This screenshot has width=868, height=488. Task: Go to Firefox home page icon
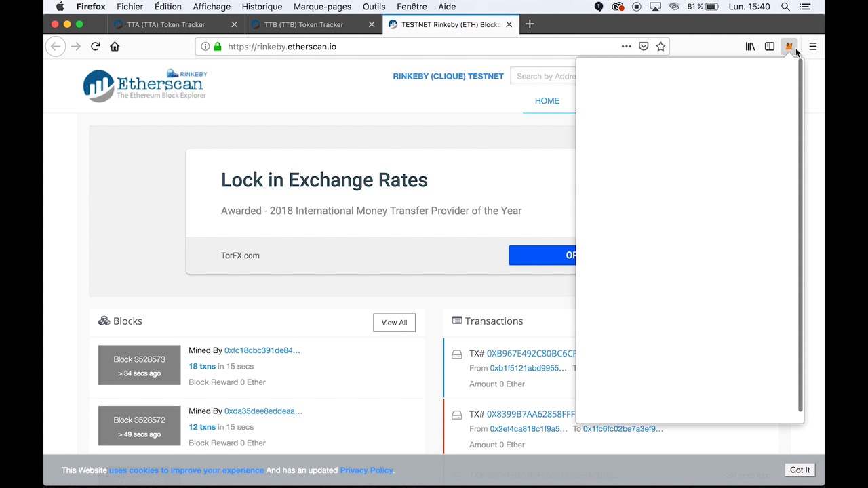coord(115,47)
